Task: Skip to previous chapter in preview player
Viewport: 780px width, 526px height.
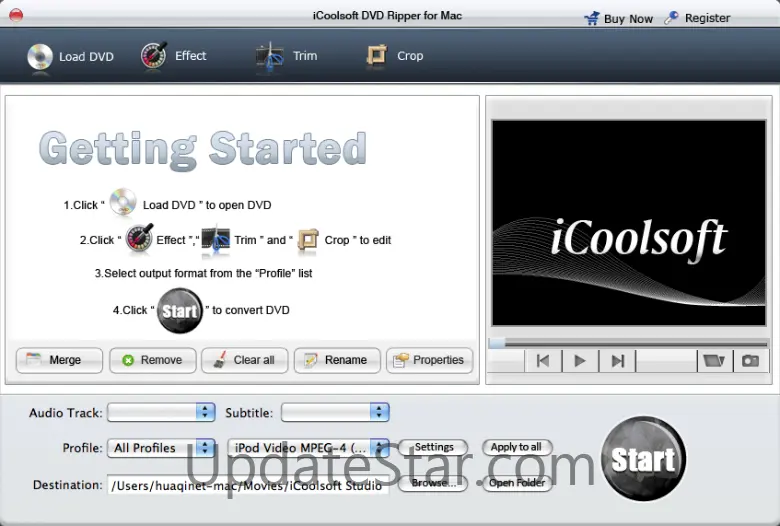Action: 543,361
